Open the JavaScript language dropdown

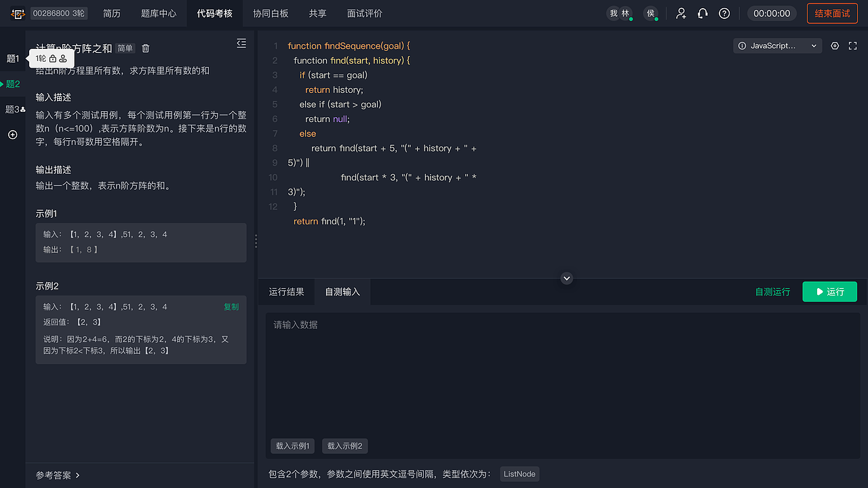tap(777, 45)
